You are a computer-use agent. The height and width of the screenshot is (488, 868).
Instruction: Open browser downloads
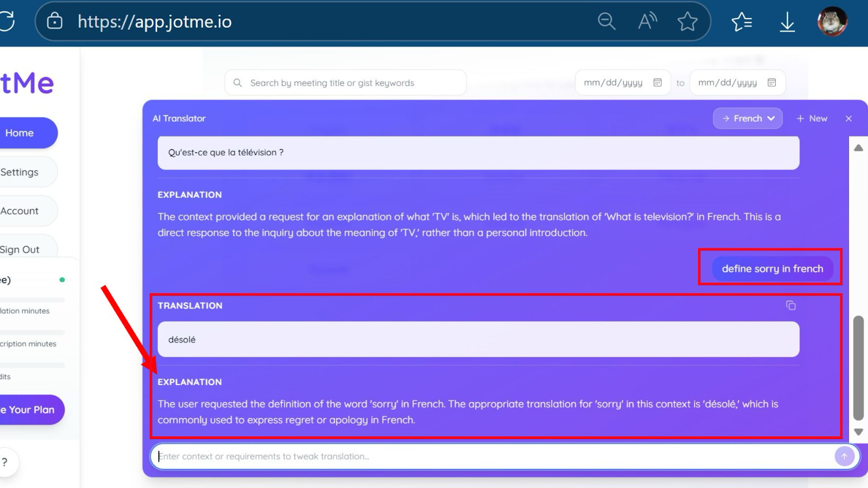(787, 22)
